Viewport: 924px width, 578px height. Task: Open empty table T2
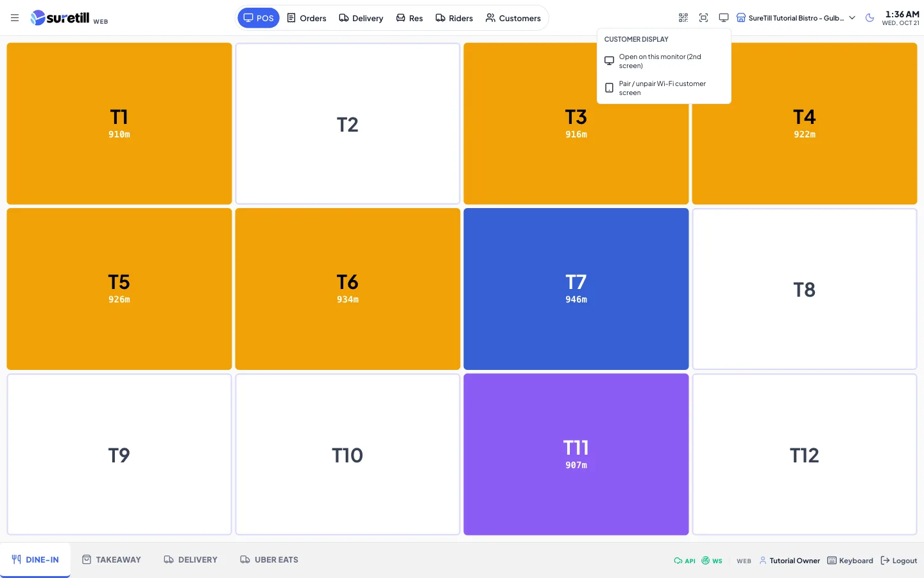(348, 123)
